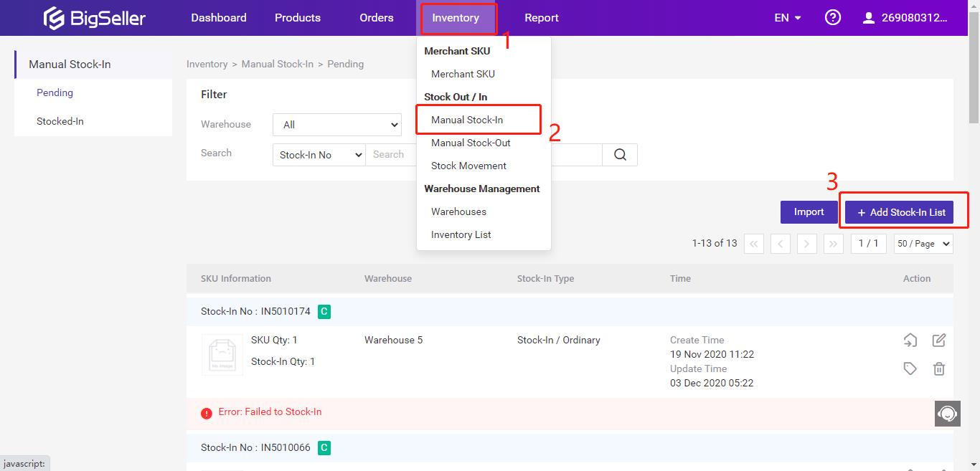Click the magnifier search icon button
Viewport: 980px width, 471px height.
point(621,155)
